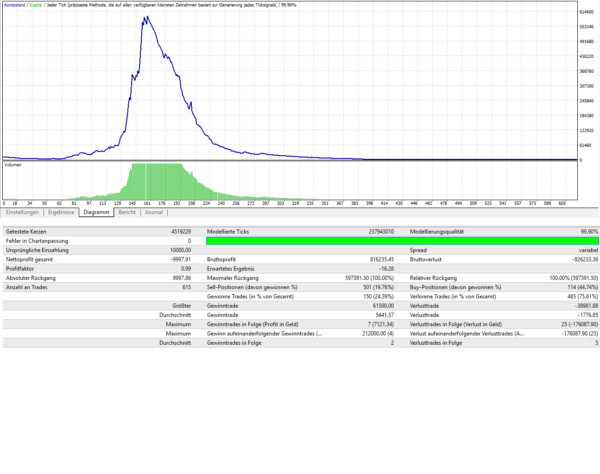Select the modeling quality value 99.90%
The height and width of the screenshot is (474, 600).
pyautogui.click(x=589, y=232)
